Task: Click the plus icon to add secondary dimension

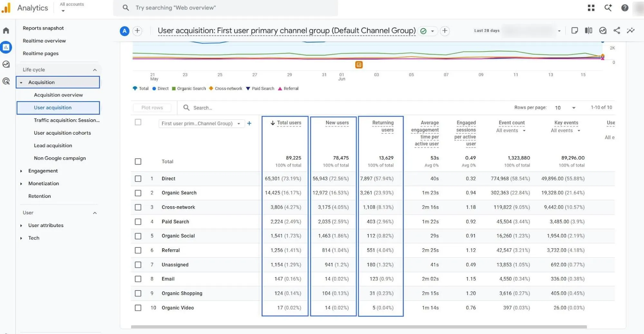Action: (249, 123)
